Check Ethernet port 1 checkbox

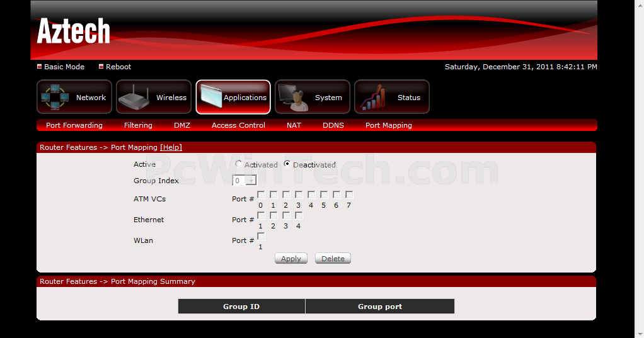coord(261,215)
